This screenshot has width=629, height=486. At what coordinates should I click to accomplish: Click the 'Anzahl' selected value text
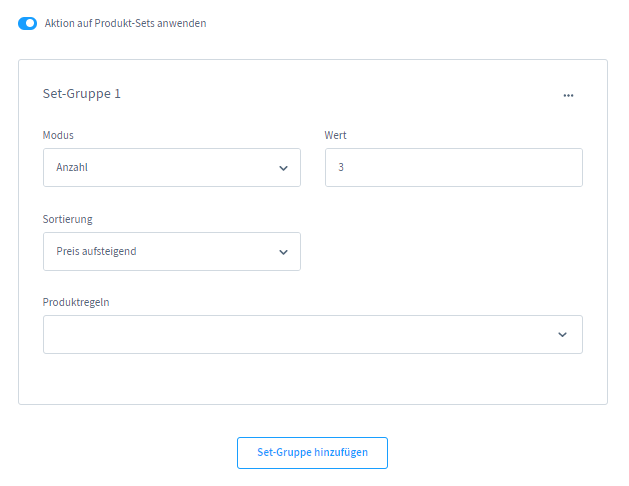74,168
